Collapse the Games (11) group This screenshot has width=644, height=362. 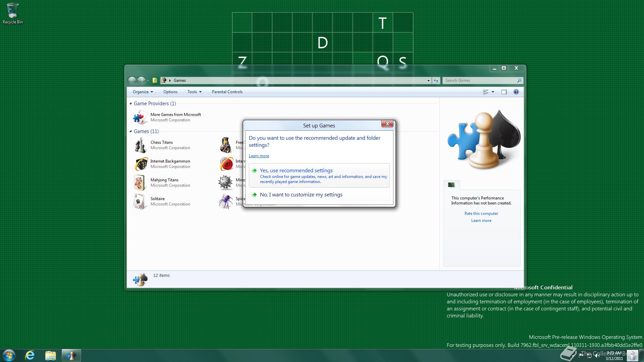(131, 131)
